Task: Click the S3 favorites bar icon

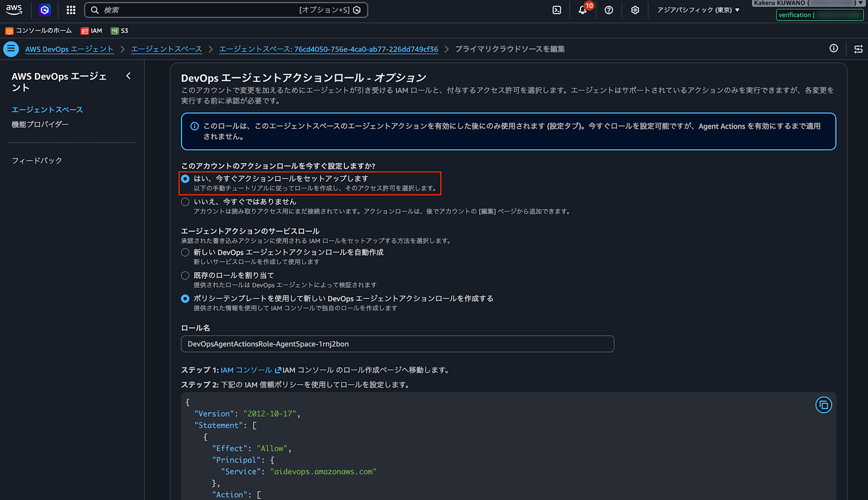Action: pos(115,31)
